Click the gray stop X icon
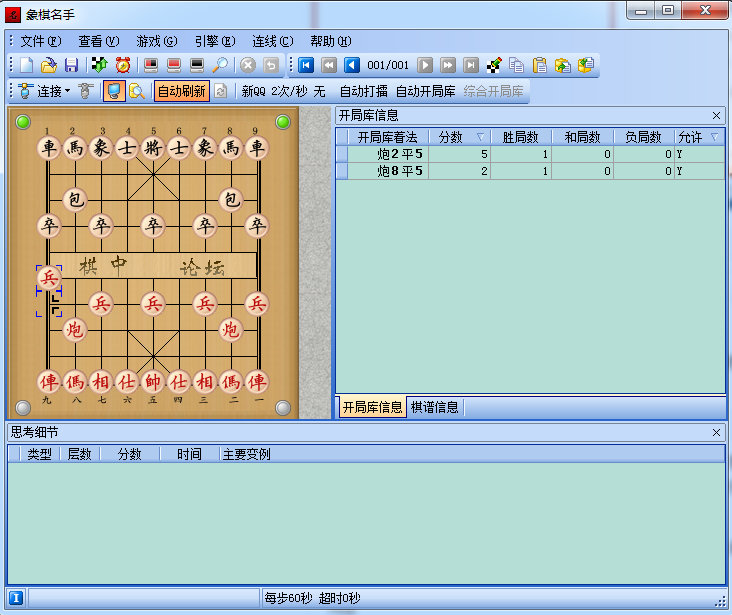Image resolution: width=732 pixels, height=615 pixels. click(x=248, y=65)
